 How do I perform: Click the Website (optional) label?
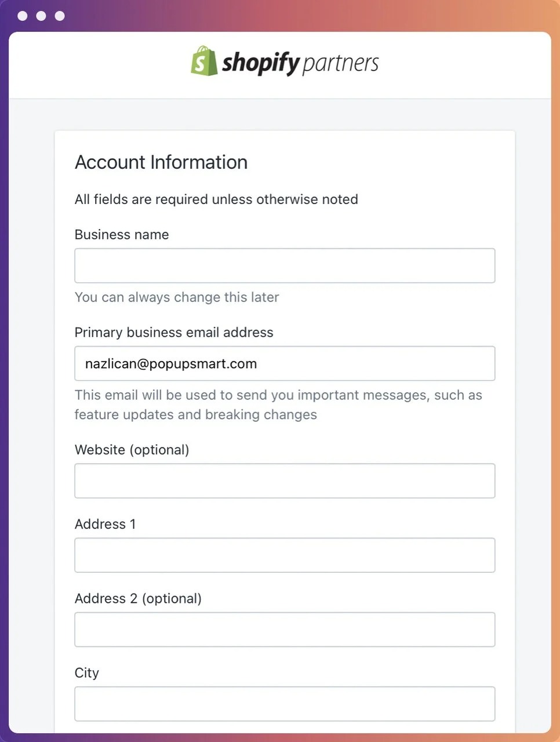132,450
